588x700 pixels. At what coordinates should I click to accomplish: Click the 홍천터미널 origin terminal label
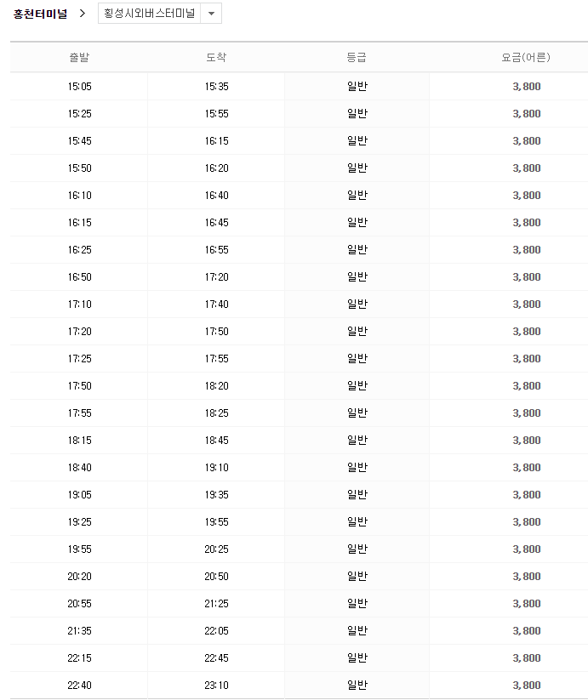(40, 14)
